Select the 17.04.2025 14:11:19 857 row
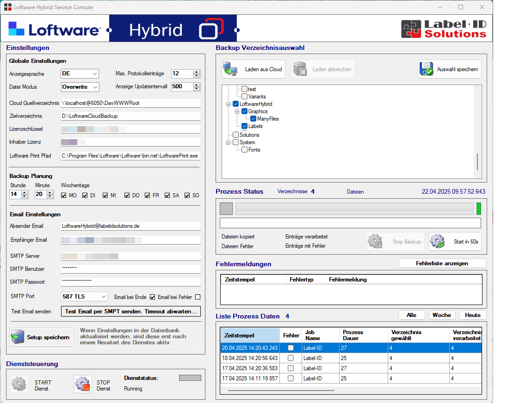This screenshot has width=532, height=403. (351, 378)
